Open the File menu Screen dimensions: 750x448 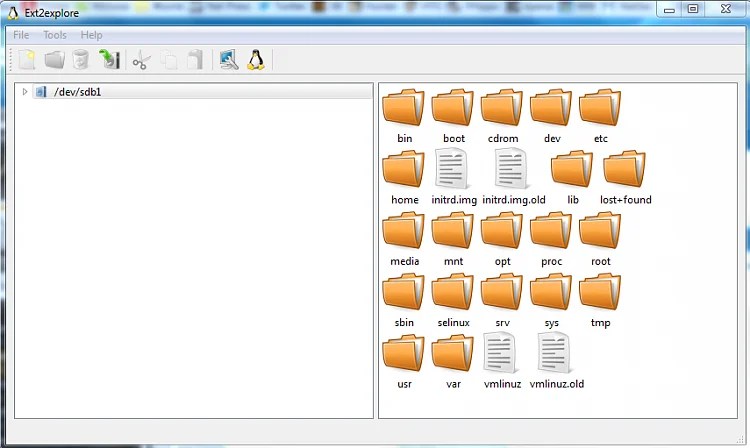[x=21, y=35]
